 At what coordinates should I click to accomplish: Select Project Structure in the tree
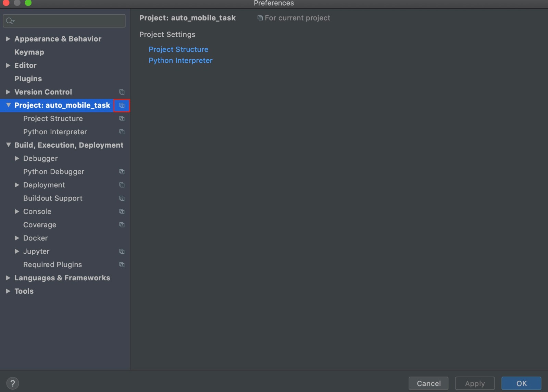point(53,119)
